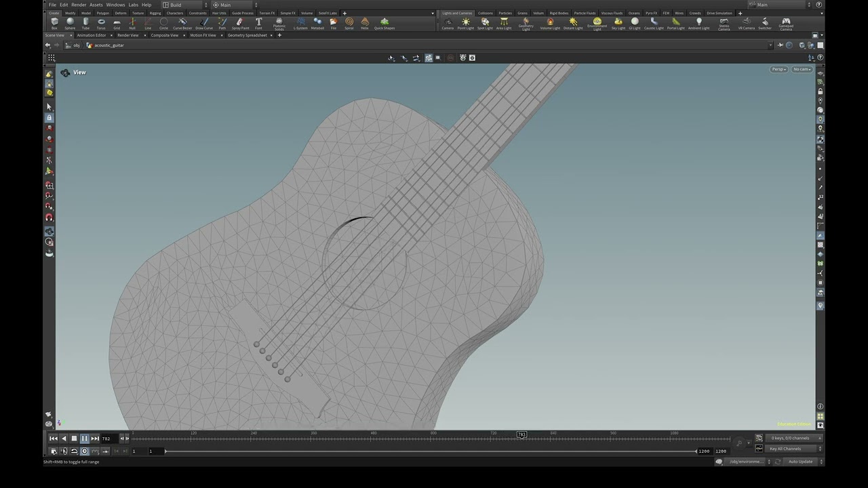Add a Distant Light

[573, 24]
